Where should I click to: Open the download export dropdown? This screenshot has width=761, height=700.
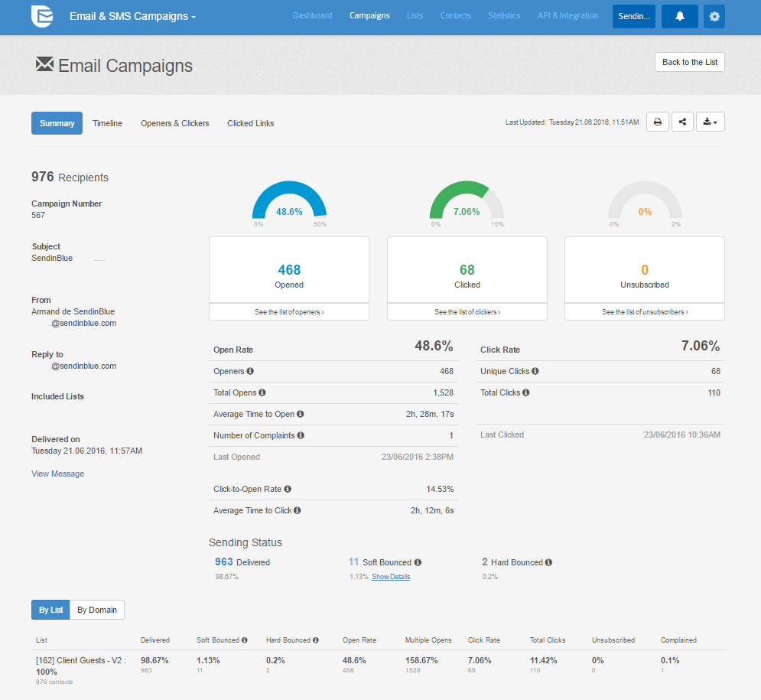[x=710, y=122]
